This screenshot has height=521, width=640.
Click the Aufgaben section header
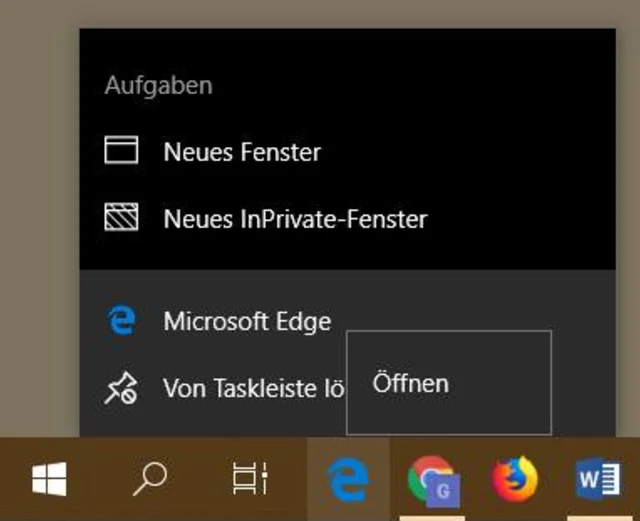click(158, 86)
